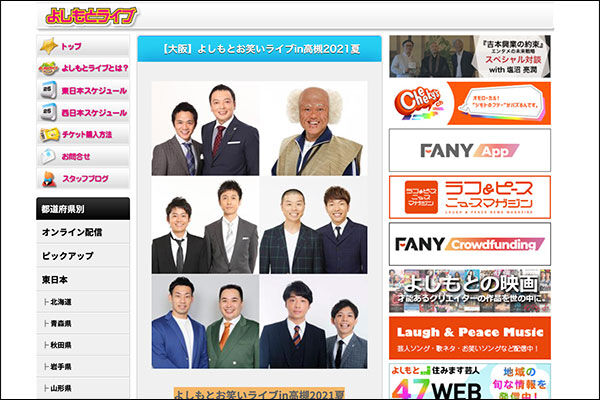Click photo of duo with blue and green jackets
Viewport: 600px width, 400px height.
pos(205,322)
